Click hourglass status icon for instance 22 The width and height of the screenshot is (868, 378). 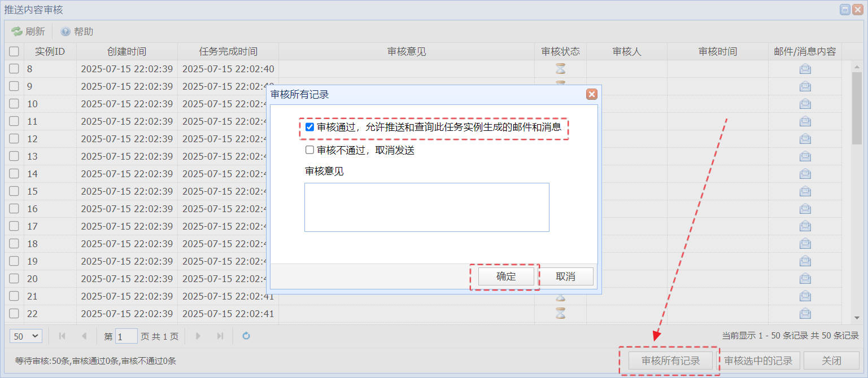560,314
